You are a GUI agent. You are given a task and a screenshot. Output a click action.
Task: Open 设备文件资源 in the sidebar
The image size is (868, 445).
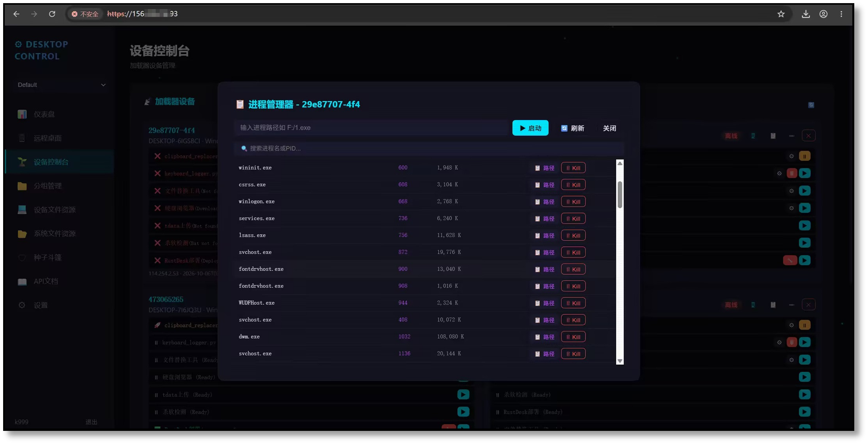(x=59, y=210)
